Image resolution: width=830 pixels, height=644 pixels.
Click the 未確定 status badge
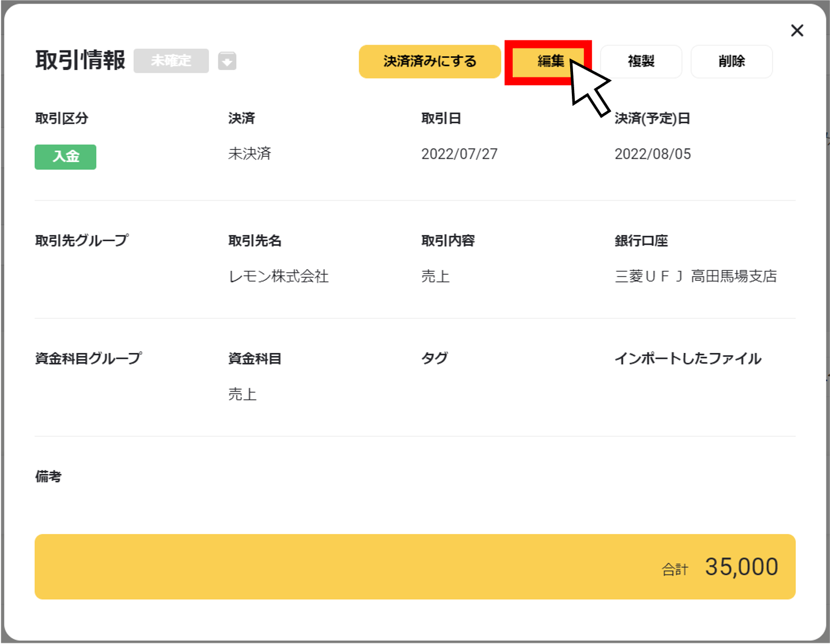pyautogui.click(x=171, y=61)
